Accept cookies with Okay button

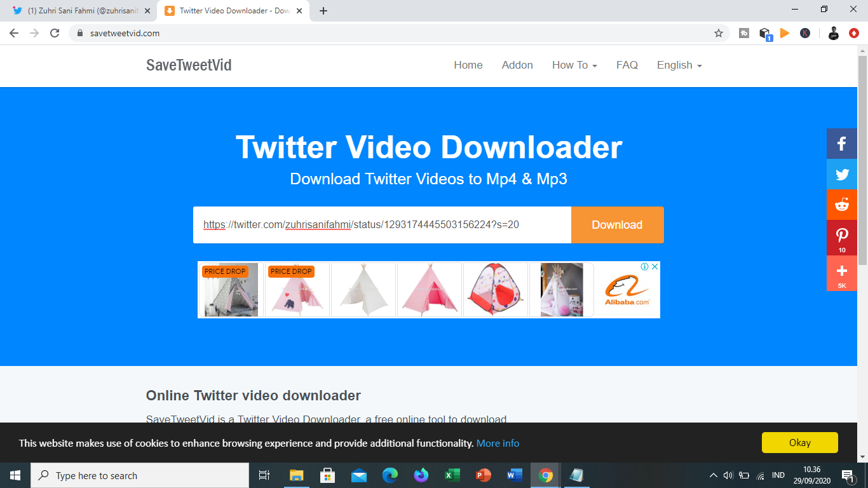coord(800,443)
